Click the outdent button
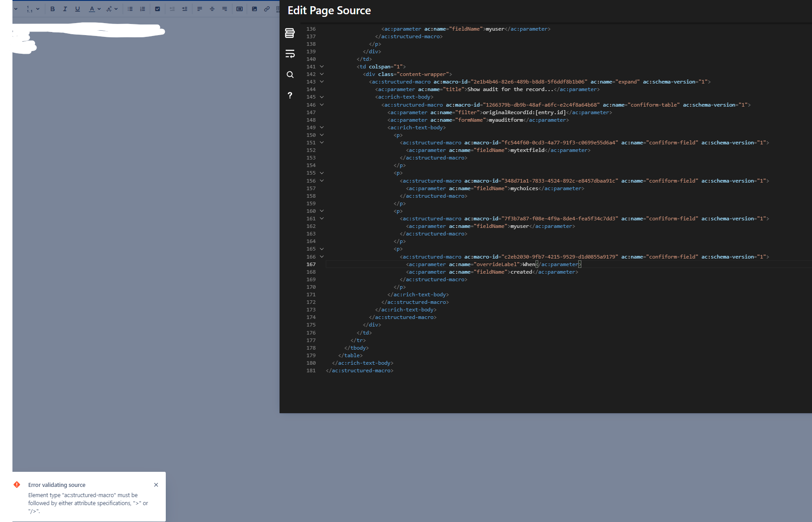This screenshot has width=812, height=522. coord(172,9)
